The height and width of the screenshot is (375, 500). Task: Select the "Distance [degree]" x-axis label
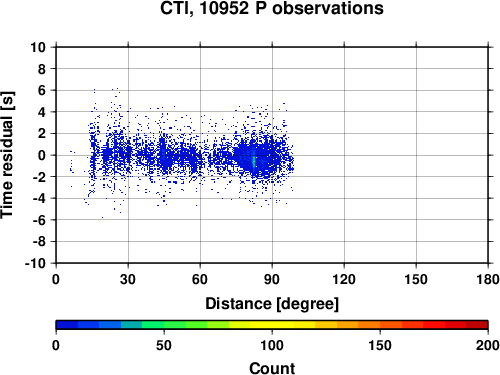click(272, 304)
